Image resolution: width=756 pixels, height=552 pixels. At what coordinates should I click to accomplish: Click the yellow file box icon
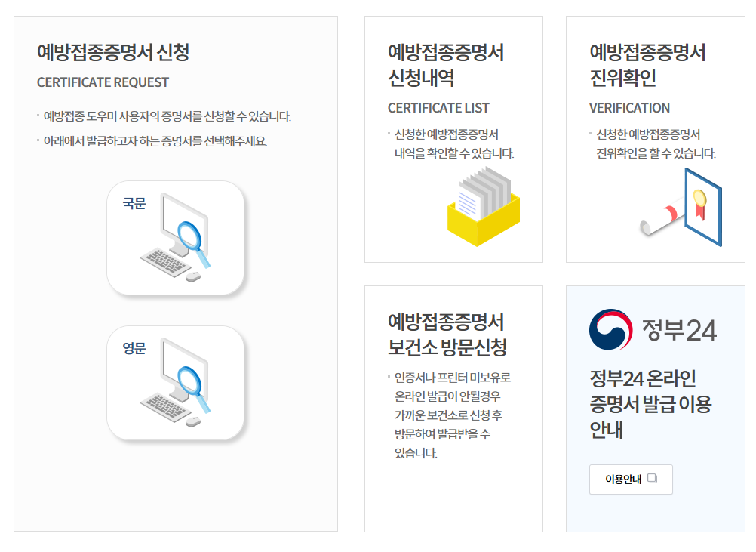click(483, 206)
